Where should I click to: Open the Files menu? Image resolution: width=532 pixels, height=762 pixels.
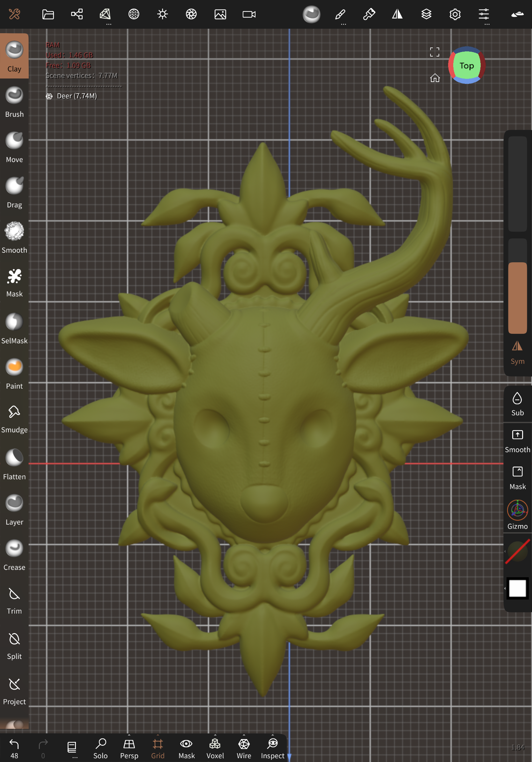pyautogui.click(x=48, y=14)
